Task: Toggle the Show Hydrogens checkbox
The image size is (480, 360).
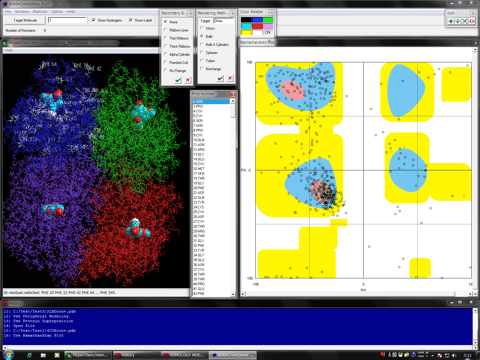Action: click(x=94, y=20)
